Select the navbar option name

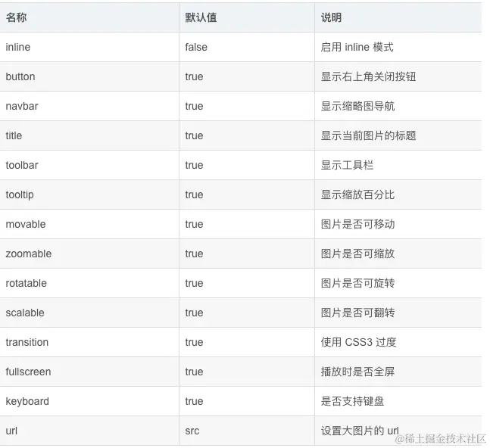(22, 106)
